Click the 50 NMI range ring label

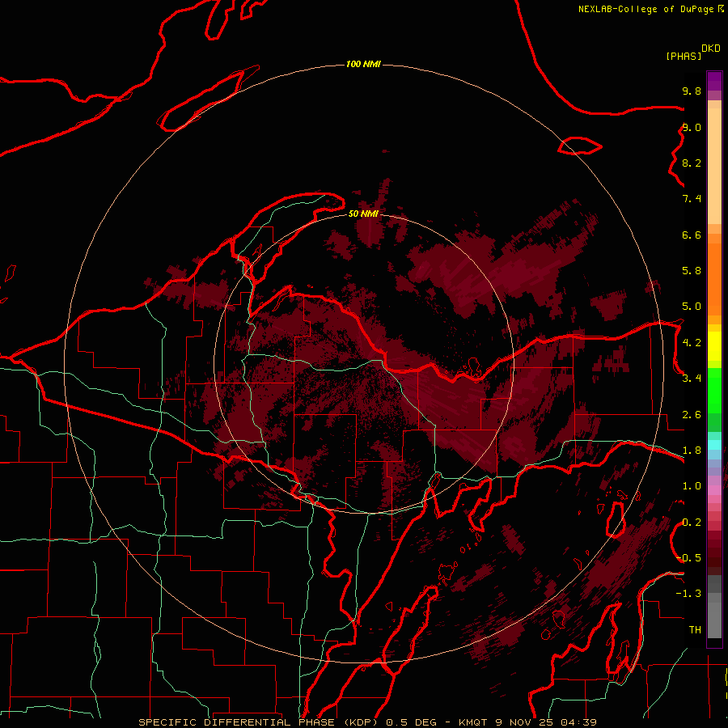pos(363,214)
